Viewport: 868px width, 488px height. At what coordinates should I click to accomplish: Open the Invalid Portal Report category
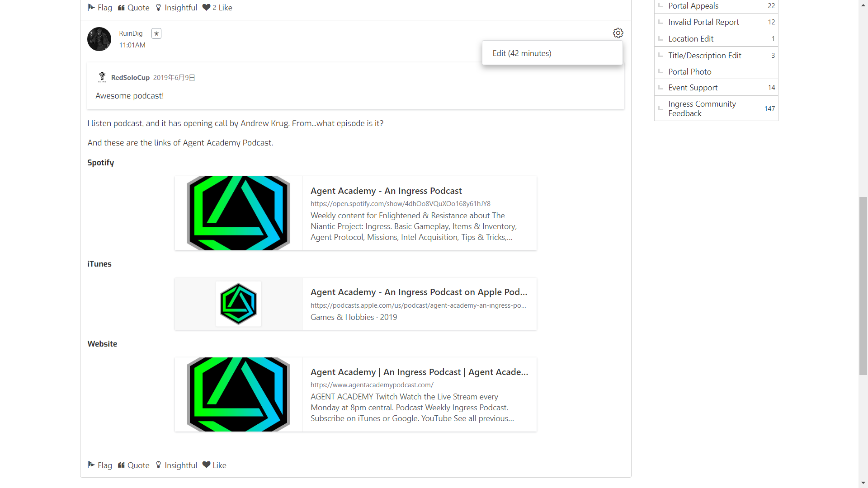703,22
